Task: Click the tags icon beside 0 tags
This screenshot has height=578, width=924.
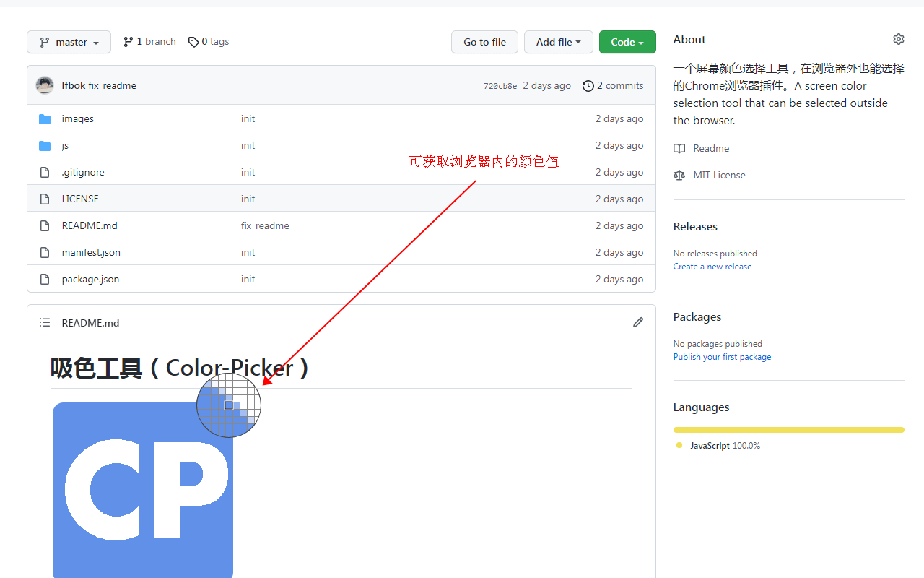Action: 193,42
